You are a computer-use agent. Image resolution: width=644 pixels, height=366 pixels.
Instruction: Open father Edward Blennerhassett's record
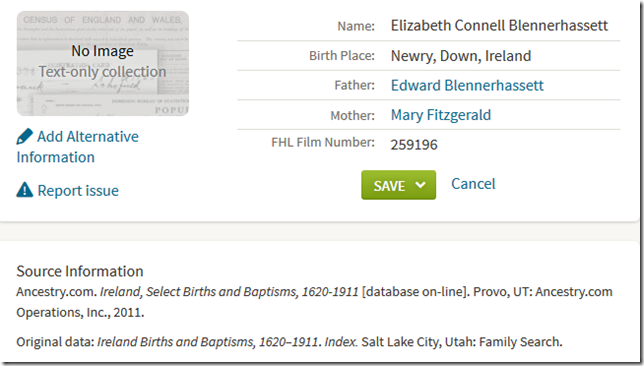click(467, 85)
